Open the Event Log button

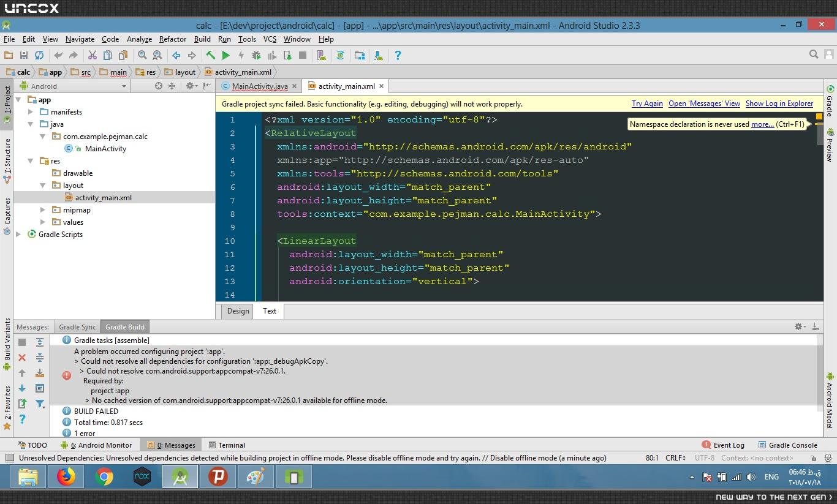click(x=723, y=445)
